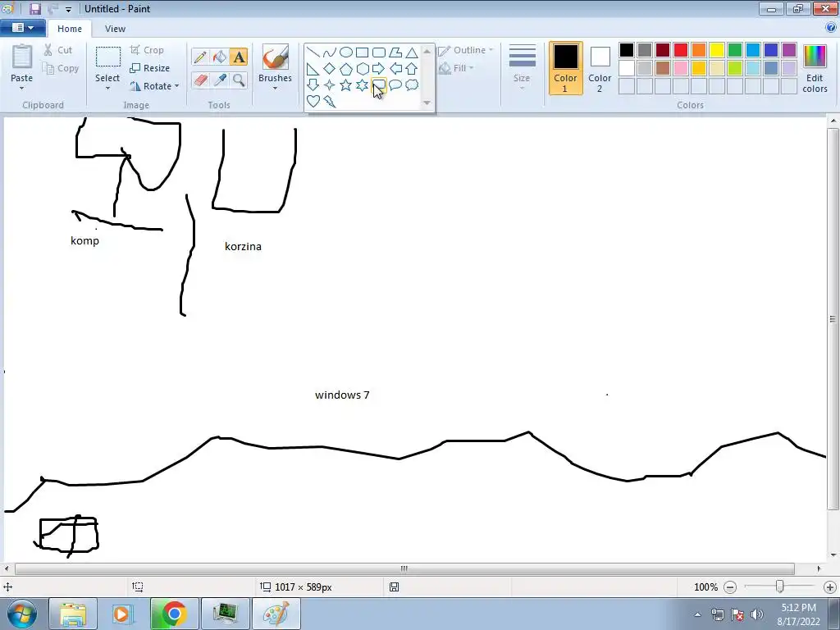840x630 pixels.
Task: Choose the Right arrow shape
Action: pyautogui.click(x=379, y=69)
